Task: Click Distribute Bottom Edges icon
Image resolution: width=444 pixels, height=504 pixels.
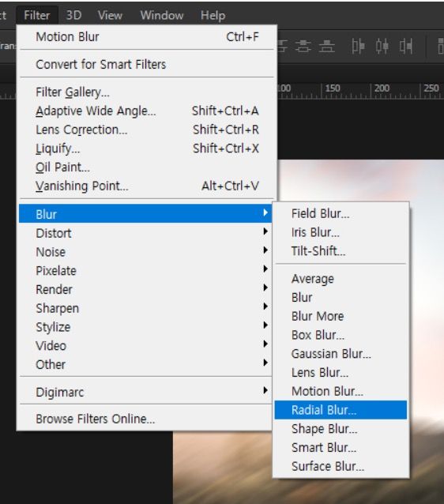Action: (326, 47)
